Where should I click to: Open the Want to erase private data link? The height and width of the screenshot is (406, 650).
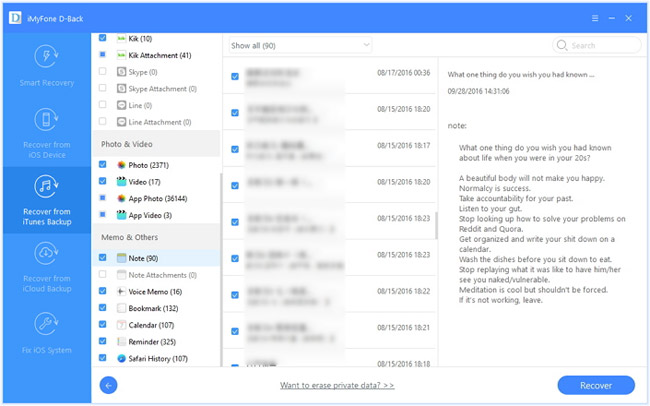point(337,385)
